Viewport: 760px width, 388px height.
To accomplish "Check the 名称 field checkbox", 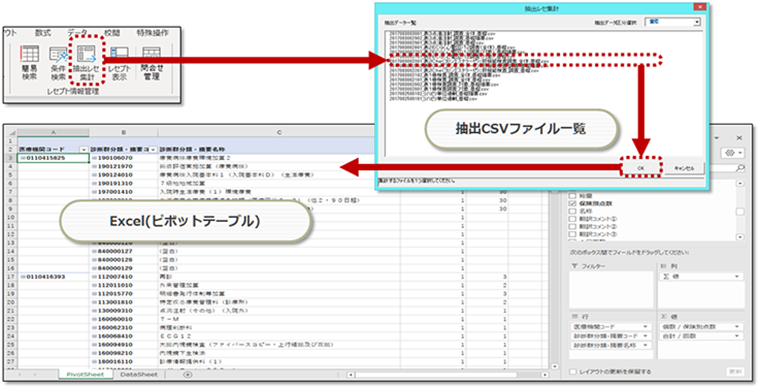I will point(572,211).
